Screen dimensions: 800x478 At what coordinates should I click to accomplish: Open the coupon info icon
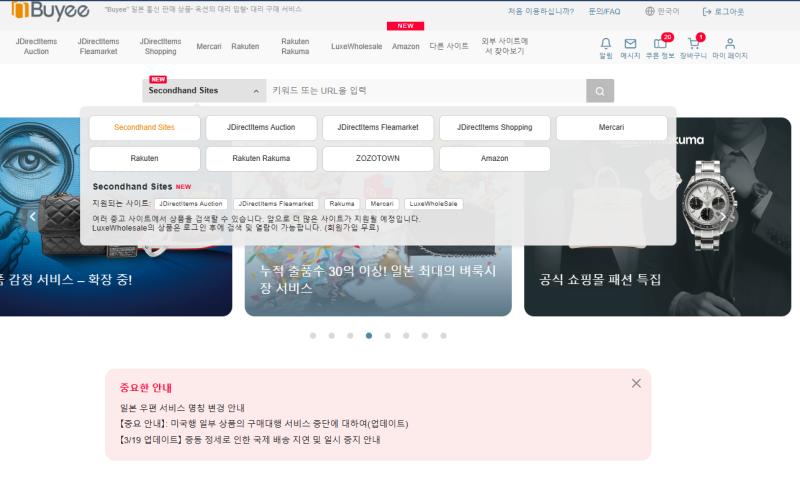point(660,43)
